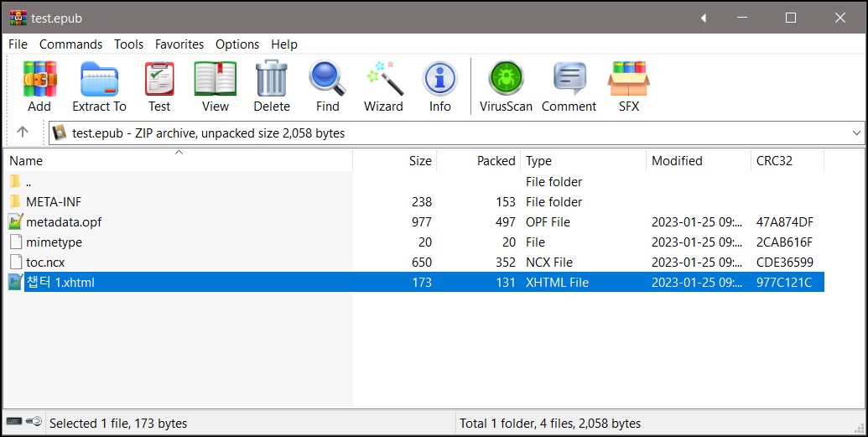Select the metadata.opf file
Image resolution: width=868 pixels, height=437 pixels.
tap(64, 222)
